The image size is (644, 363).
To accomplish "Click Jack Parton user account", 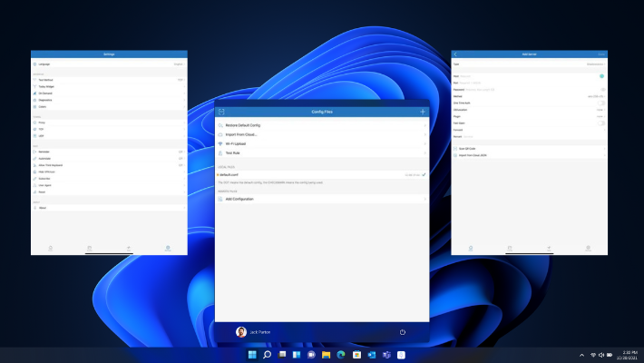I will point(253,332).
